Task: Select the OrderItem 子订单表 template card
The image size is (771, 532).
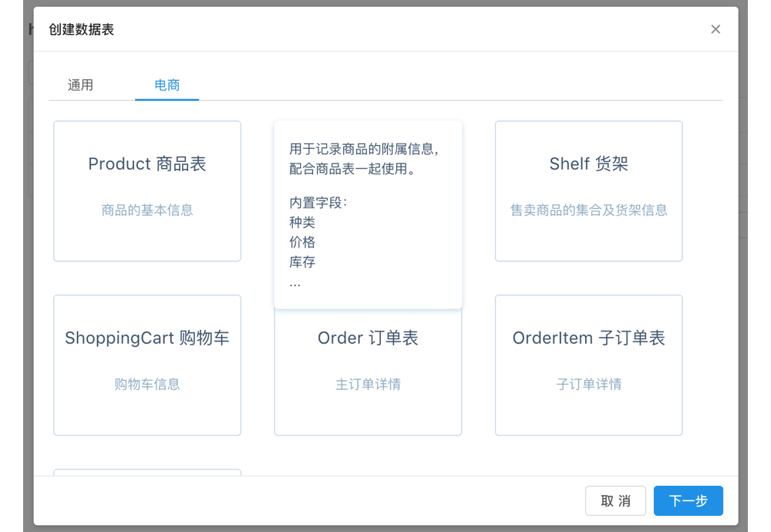Action: pos(588,365)
